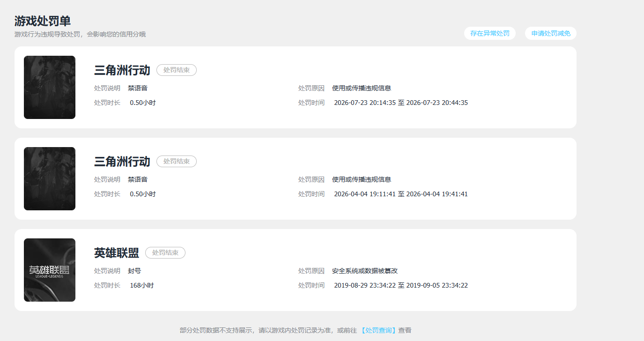Select 0.50小时 on the 2026-07-23 record
644x341 pixels.
143,103
